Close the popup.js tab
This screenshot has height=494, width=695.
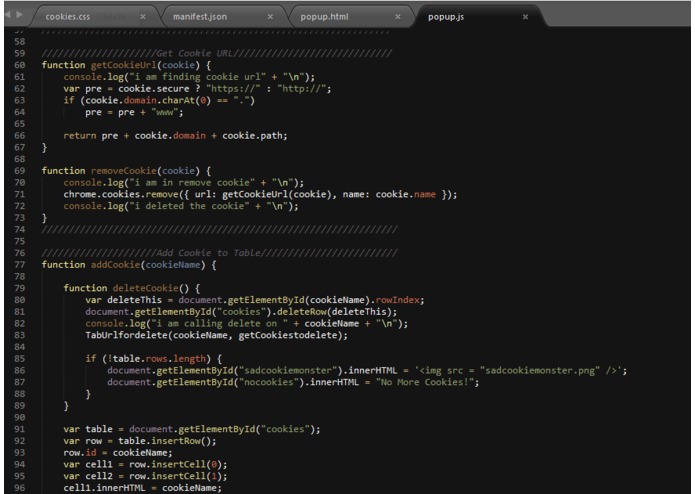[x=525, y=17]
